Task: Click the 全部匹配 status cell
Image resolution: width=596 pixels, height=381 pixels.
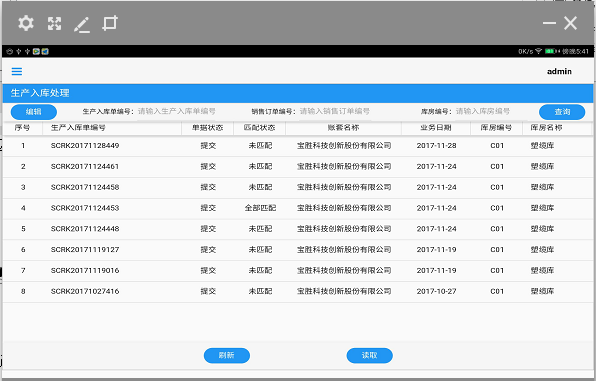Action: click(x=260, y=208)
